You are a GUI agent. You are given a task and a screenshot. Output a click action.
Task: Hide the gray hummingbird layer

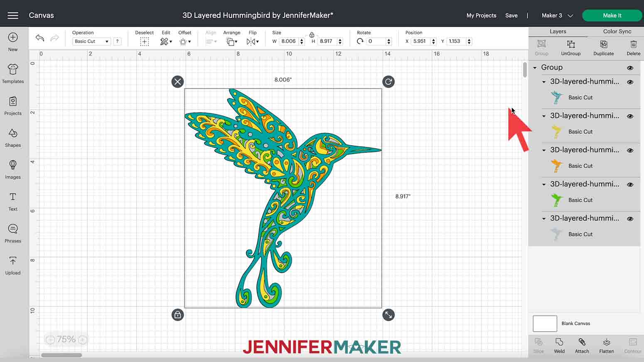630,219
